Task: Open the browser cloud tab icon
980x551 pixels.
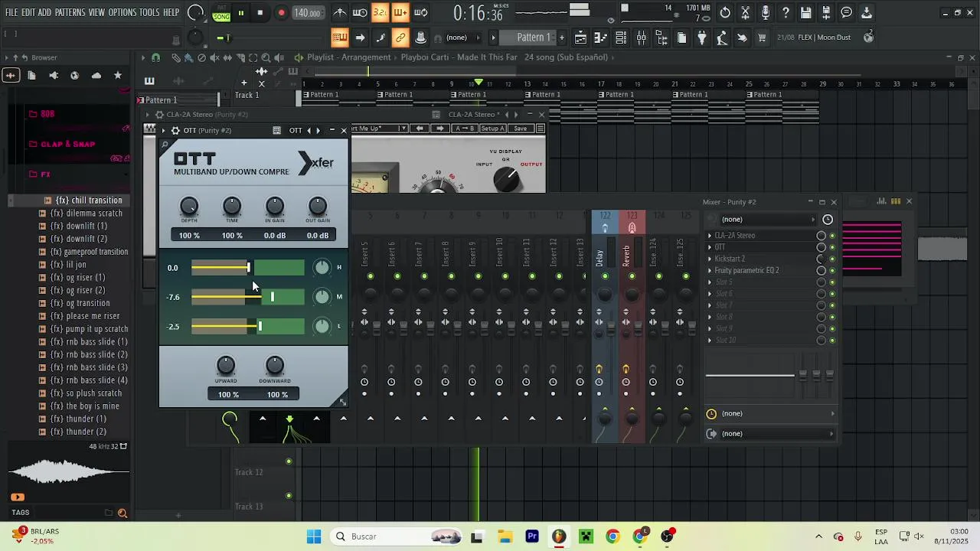Action: point(96,75)
